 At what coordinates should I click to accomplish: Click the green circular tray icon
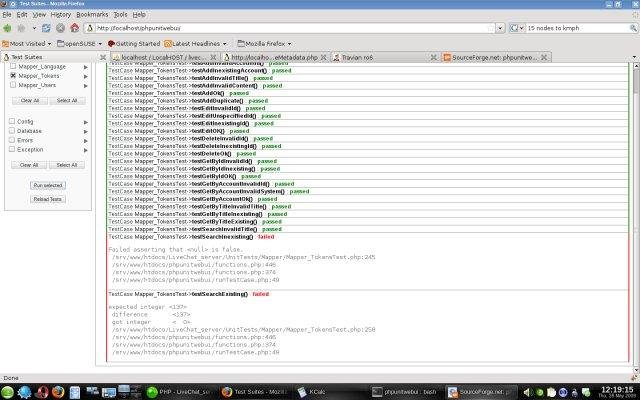coord(540,393)
